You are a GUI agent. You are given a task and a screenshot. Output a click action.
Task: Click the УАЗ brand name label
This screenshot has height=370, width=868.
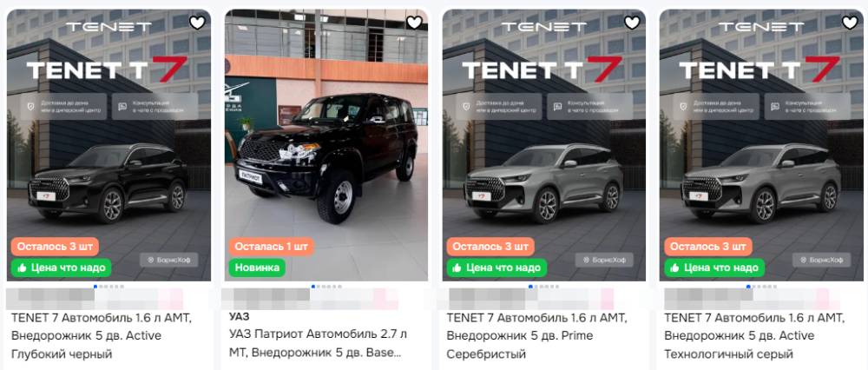240,317
